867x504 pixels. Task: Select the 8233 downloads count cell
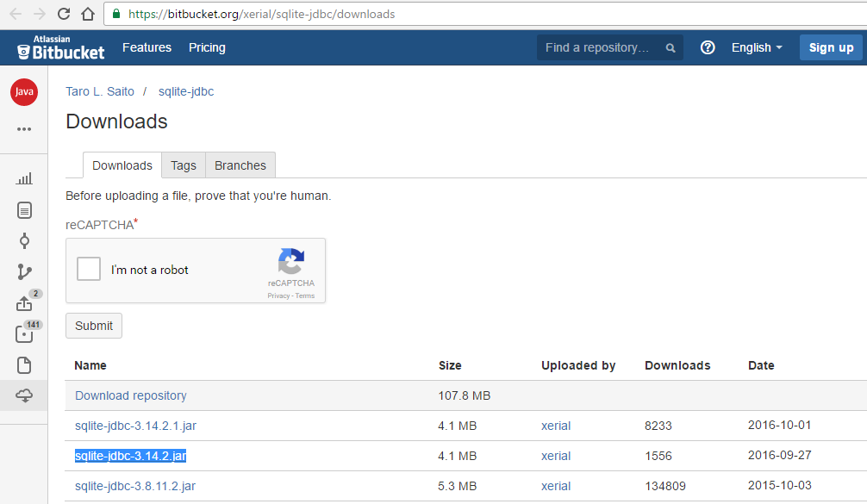click(658, 426)
